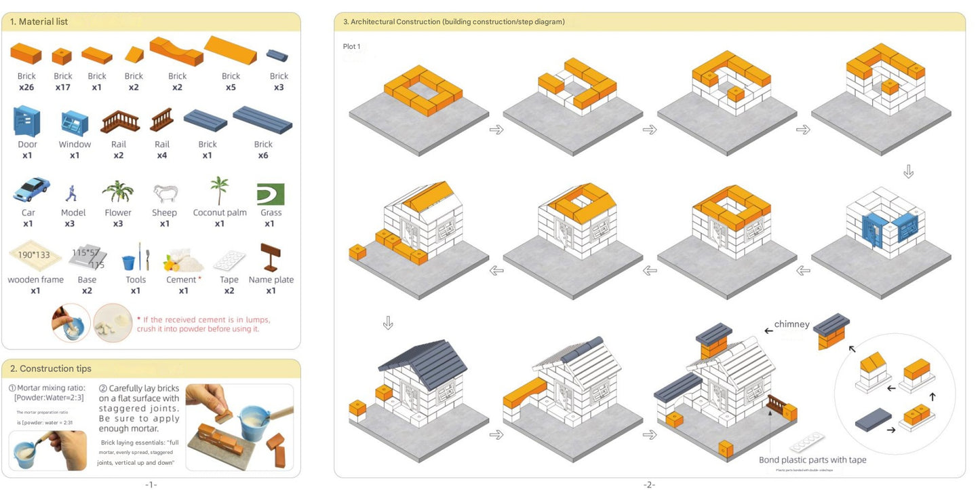The height and width of the screenshot is (490, 980).
Task: Select the Tools x1 icon
Action: (135, 261)
